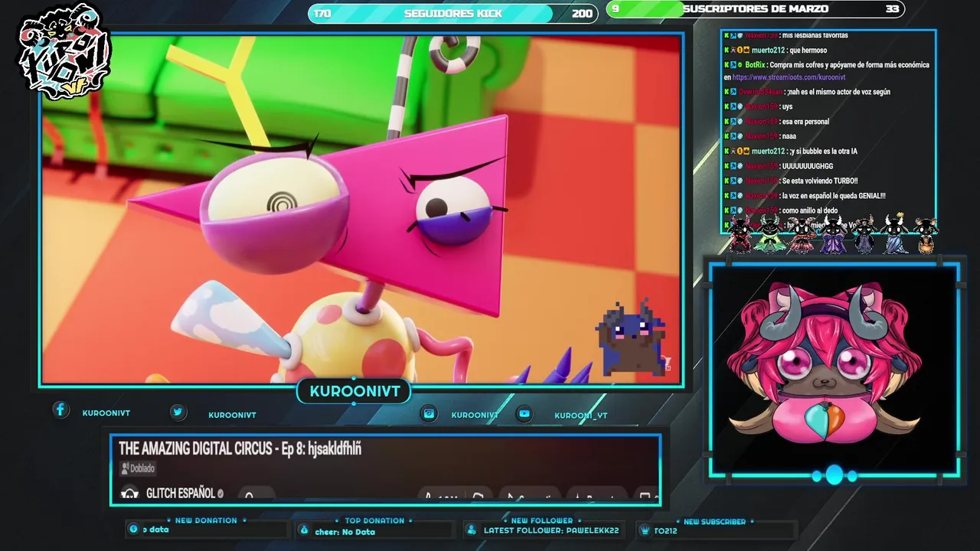
Task: Open the streamloots.com/kuroonivt link in chat
Action: pos(789,77)
